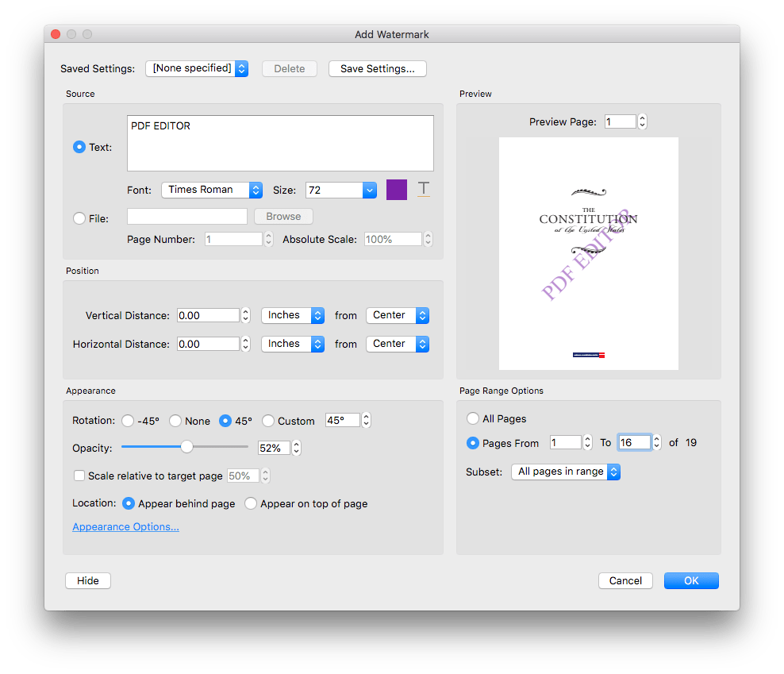Select the Text source radio button
Image resolution: width=784 pixels, height=674 pixels.
pos(79,147)
